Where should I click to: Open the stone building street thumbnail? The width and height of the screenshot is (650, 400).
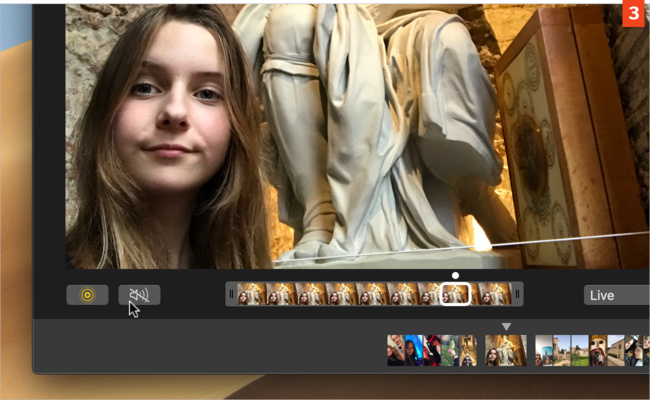[x=616, y=350]
